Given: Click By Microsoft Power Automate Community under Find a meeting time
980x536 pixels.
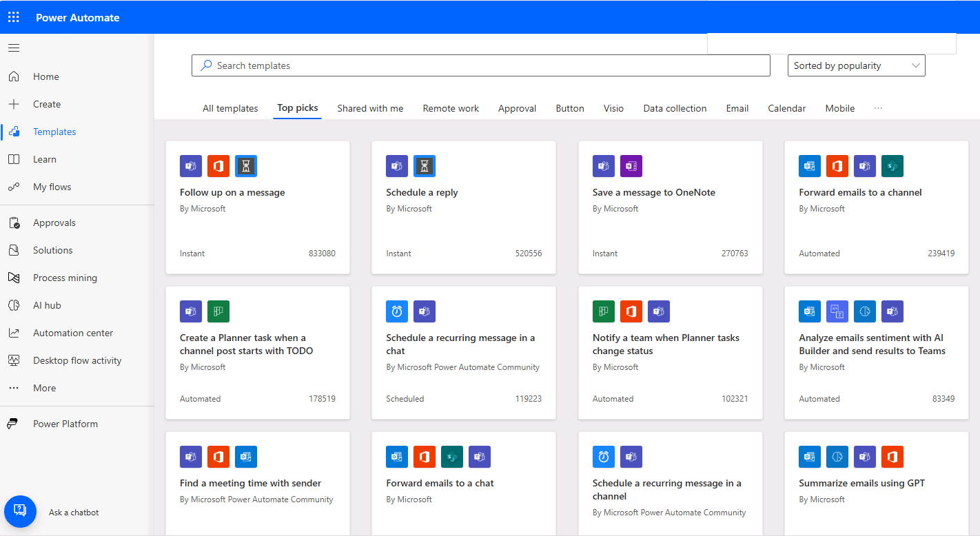Looking at the screenshot, I should [256, 499].
